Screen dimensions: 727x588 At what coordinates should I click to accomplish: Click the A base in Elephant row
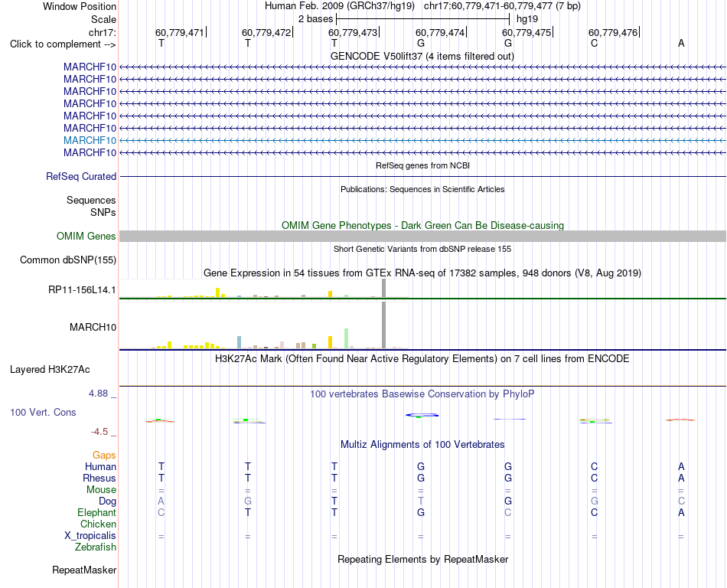tap(681, 512)
